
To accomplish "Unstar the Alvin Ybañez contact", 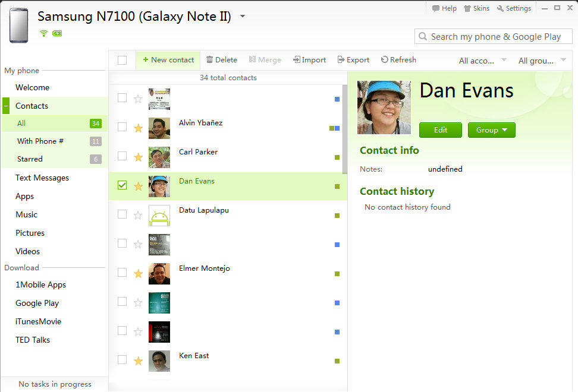I will 138,128.
